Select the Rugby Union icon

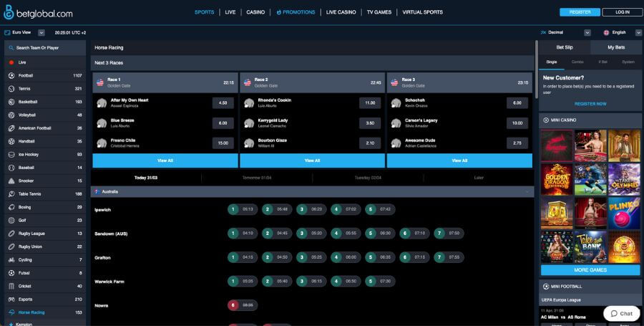point(11,246)
